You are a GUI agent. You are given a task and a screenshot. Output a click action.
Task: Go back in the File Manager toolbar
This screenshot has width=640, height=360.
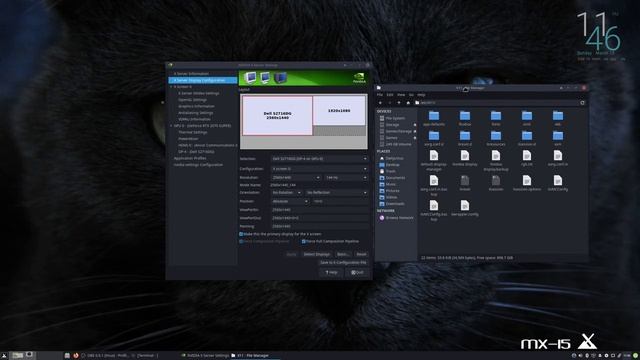point(380,103)
